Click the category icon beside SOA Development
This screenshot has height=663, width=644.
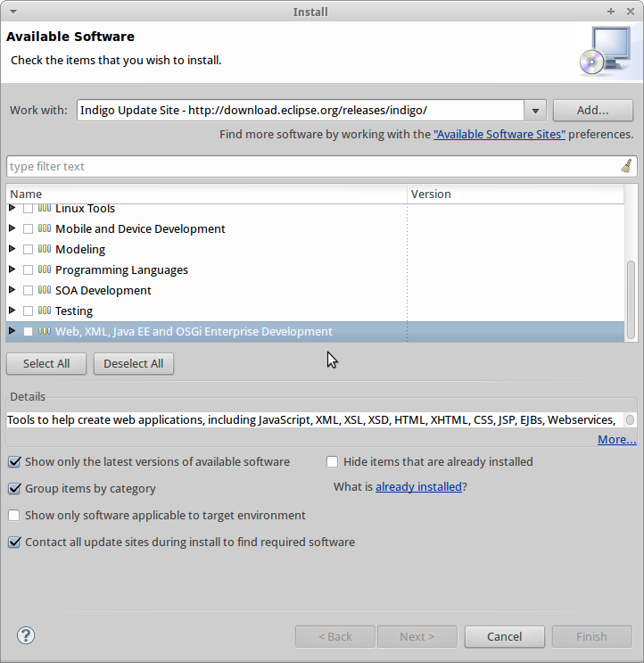point(45,290)
